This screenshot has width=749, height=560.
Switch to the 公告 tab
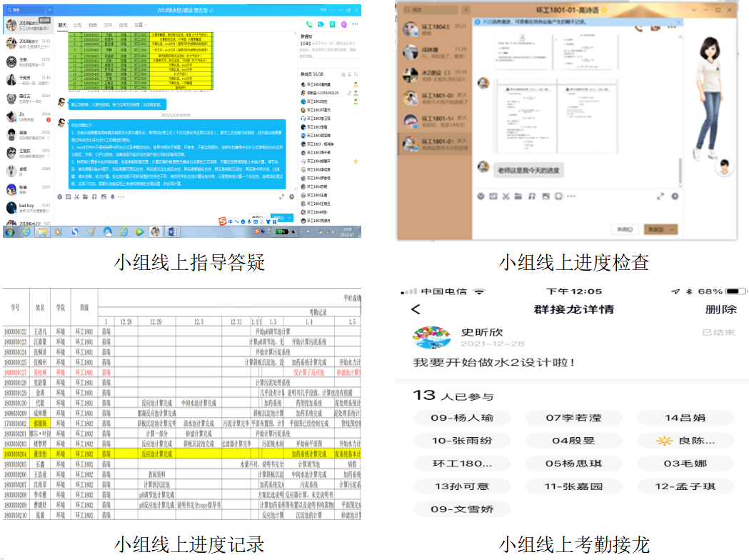point(78,25)
